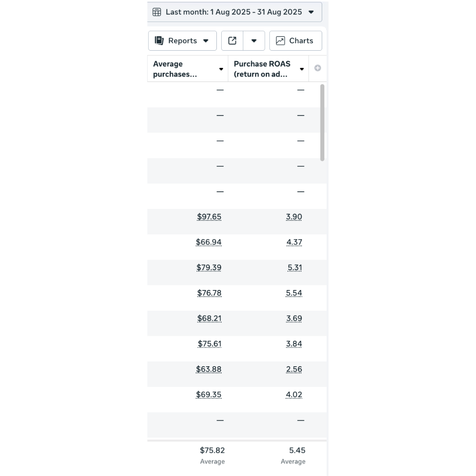Click the vertical table scrollbar
Viewport: 476px width, 476px height.
(322, 123)
